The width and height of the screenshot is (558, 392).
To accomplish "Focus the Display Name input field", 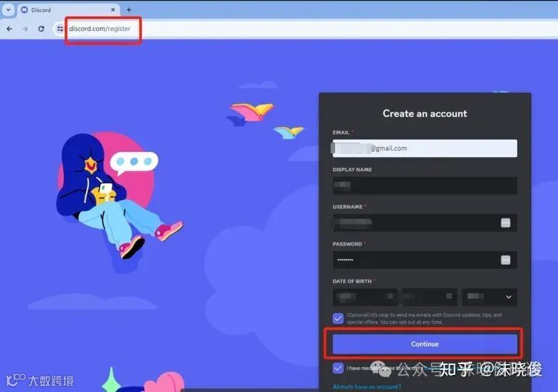I will 425,185.
